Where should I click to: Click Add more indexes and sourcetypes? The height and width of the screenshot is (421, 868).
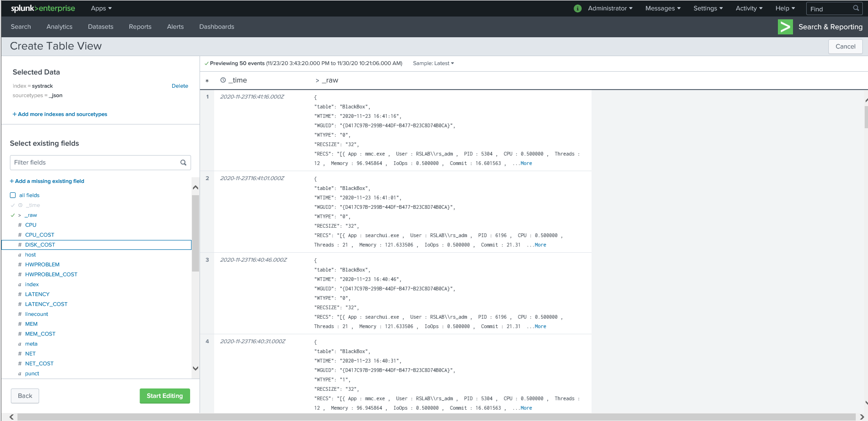click(60, 114)
